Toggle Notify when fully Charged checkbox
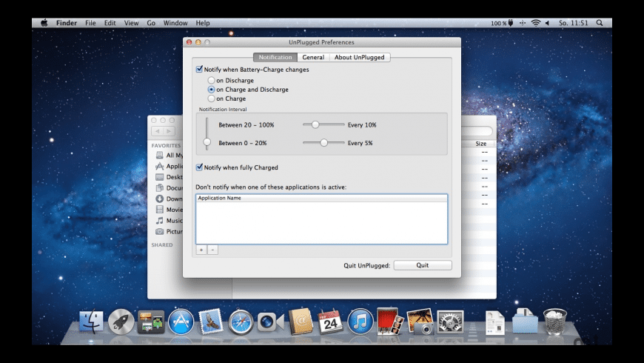Screen dimensions: 644x363 tap(199, 167)
